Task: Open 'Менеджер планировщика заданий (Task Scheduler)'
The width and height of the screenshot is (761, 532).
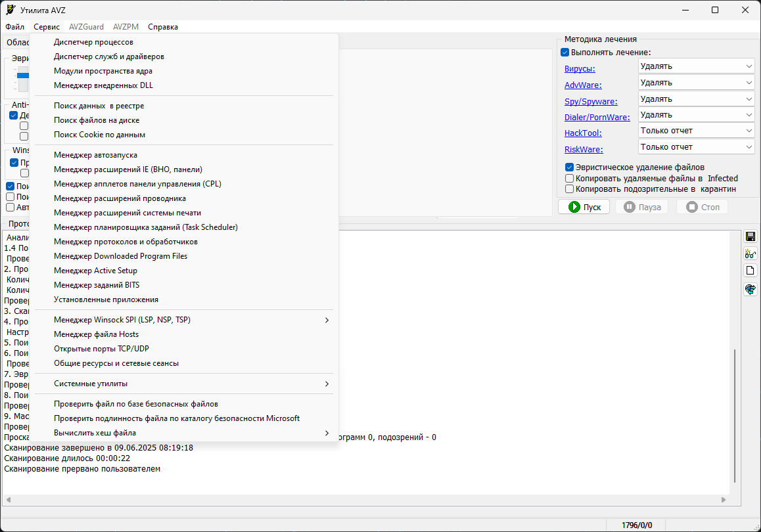Action: click(x=184, y=227)
